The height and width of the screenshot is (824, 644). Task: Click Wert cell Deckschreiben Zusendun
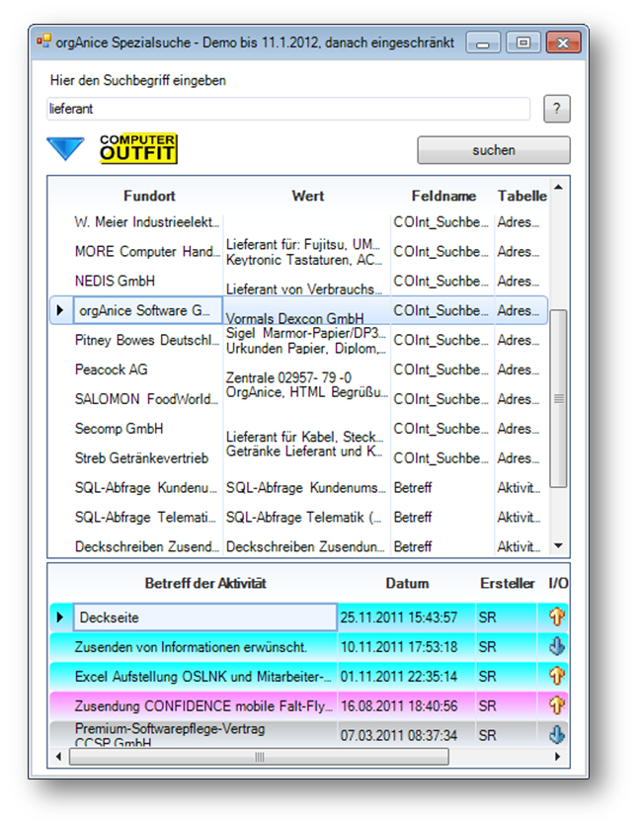coord(306,546)
